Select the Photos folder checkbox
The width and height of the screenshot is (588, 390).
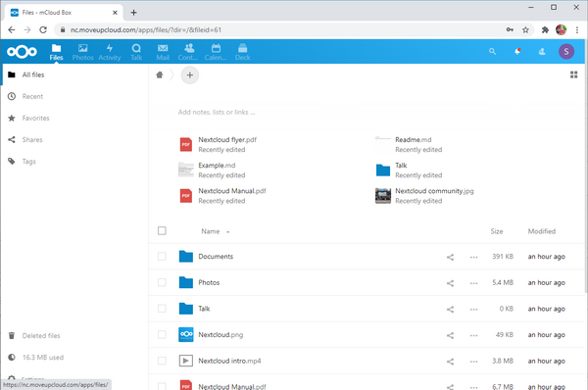tap(162, 282)
